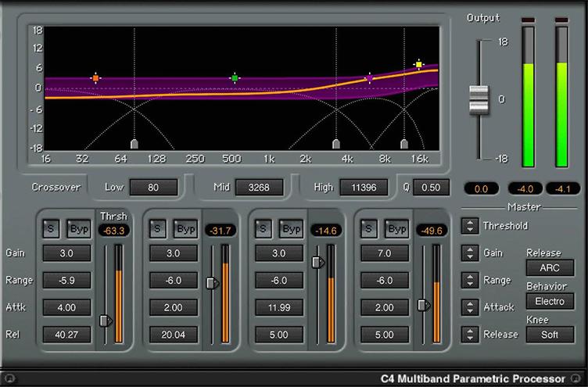This screenshot has height=387, width=588.
Task: Adjust the Master Threshold stepper
Action: coord(470,226)
